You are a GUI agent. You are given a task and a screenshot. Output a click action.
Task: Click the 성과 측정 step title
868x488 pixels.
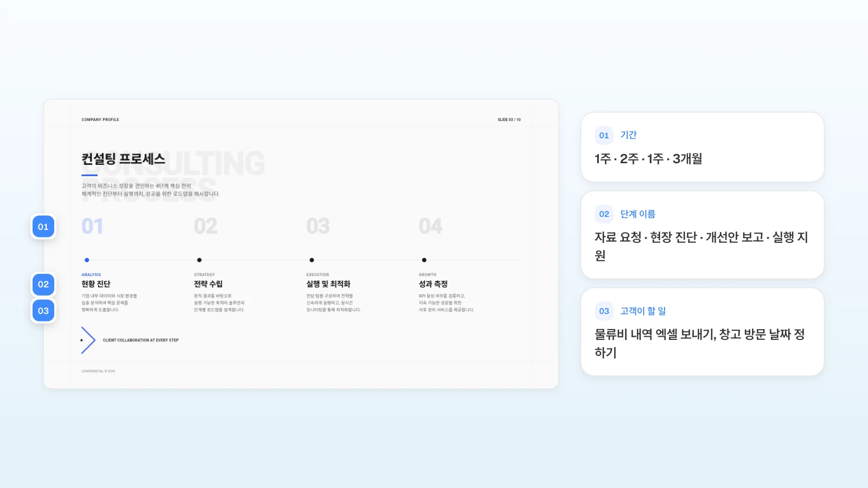pos(433,284)
